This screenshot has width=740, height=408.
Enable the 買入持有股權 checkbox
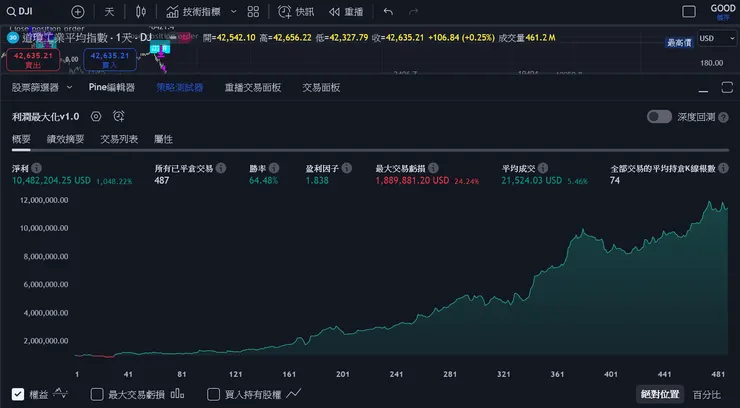click(x=214, y=394)
